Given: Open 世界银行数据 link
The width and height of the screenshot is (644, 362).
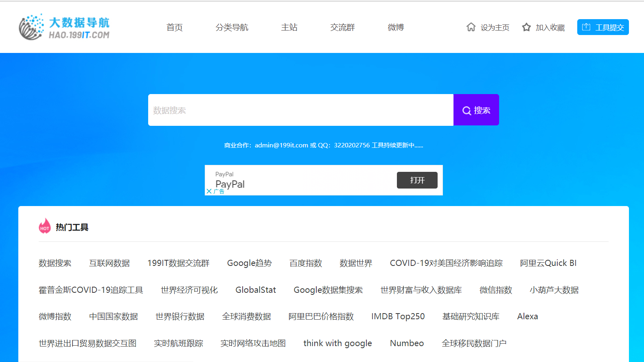Looking at the screenshot, I should [x=180, y=316].
